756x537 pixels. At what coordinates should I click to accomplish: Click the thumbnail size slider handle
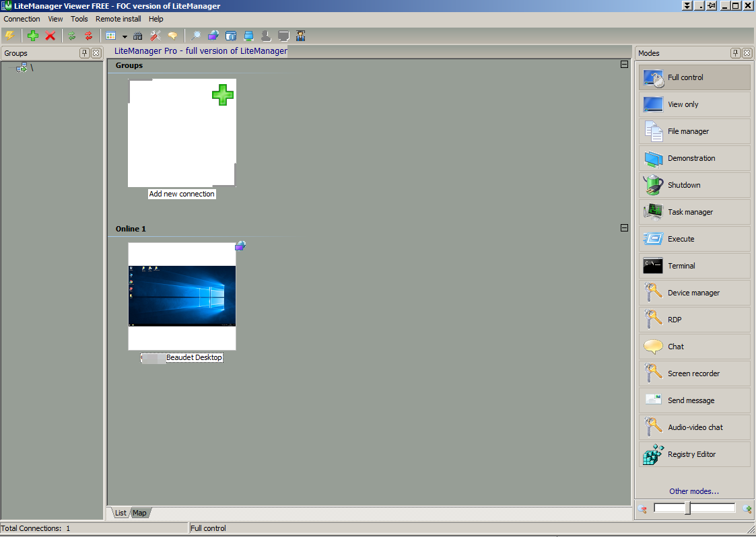pos(687,508)
